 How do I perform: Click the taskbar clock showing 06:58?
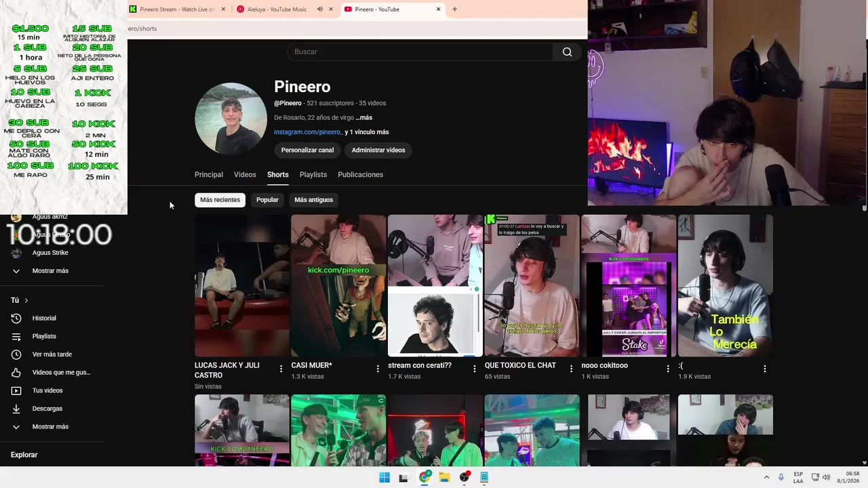click(848, 477)
